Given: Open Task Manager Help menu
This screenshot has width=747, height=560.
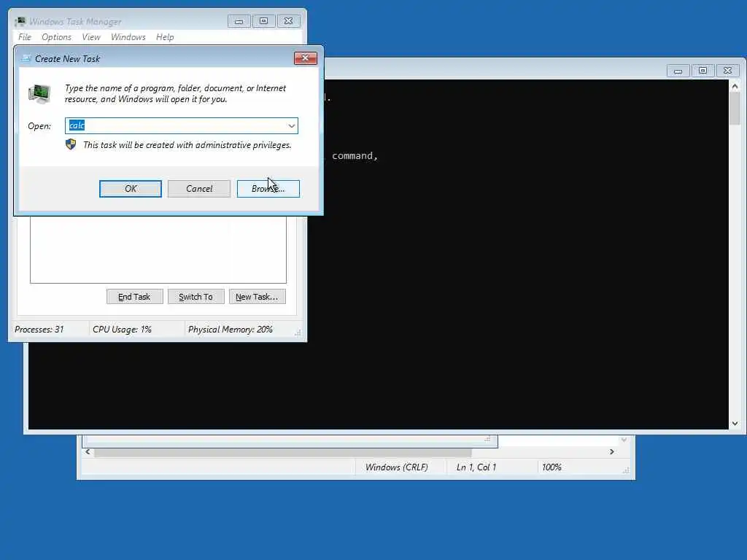Looking at the screenshot, I should click(x=165, y=37).
